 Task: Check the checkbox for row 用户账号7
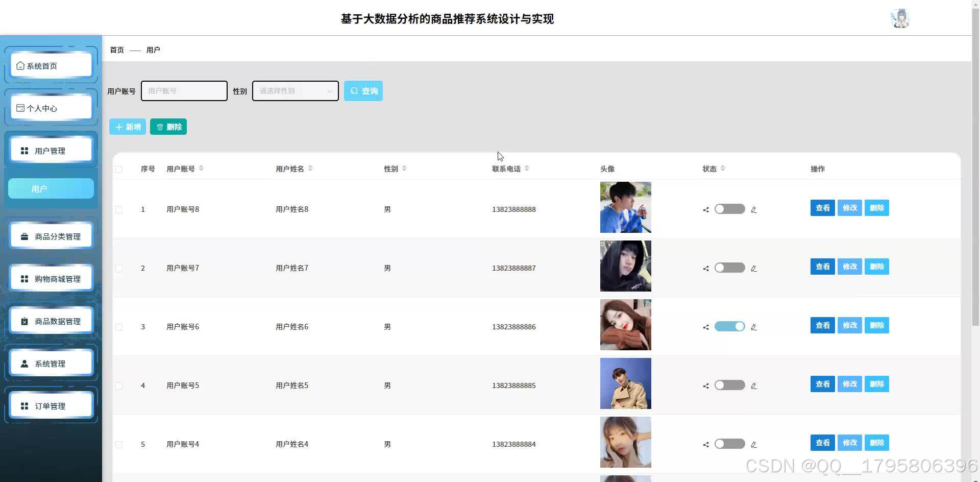pyautogui.click(x=119, y=268)
